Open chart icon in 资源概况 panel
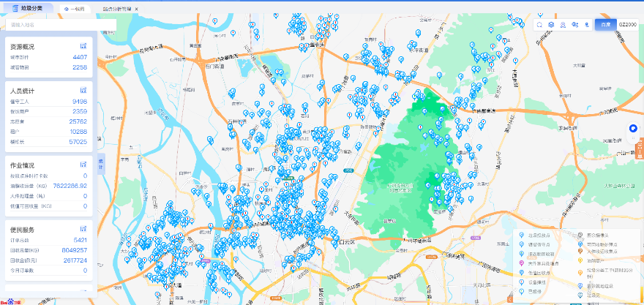This screenshot has height=305, width=644. pos(83,46)
